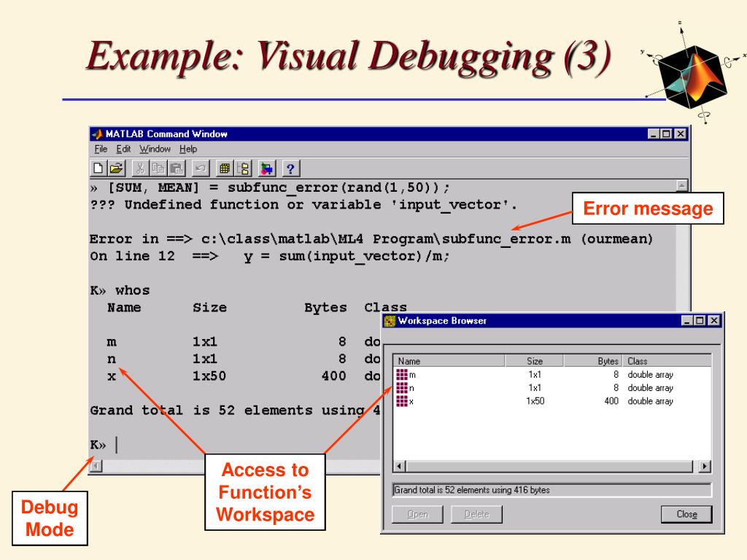Minimize the MATLAB Command Window
The height and width of the screenshot is (560, 747).
coord(654,134)
